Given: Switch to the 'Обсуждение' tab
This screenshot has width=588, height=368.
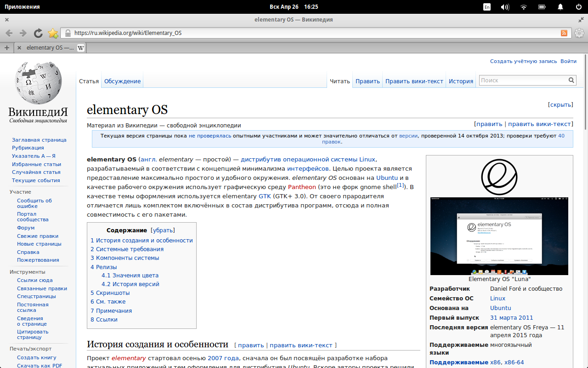Looking at the screenshot, I should click(x=122, y=81).
